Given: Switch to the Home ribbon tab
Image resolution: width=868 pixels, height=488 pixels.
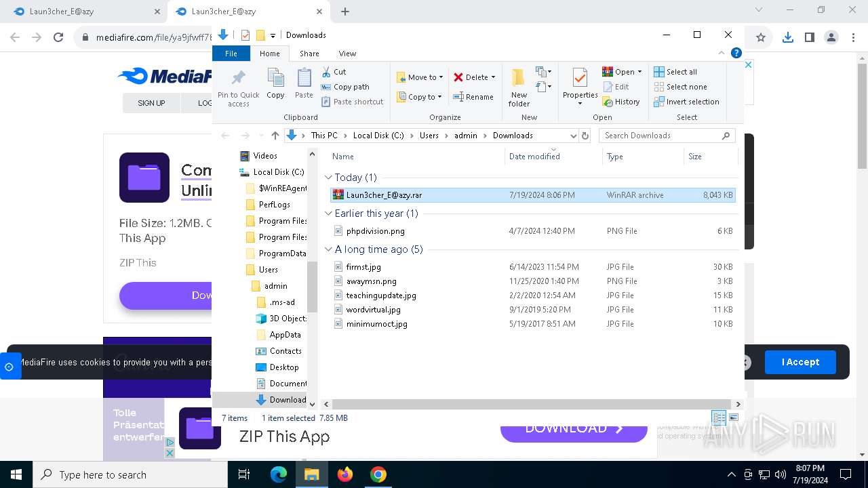Looking at the screenshot, I should click(x=269, y=54).
